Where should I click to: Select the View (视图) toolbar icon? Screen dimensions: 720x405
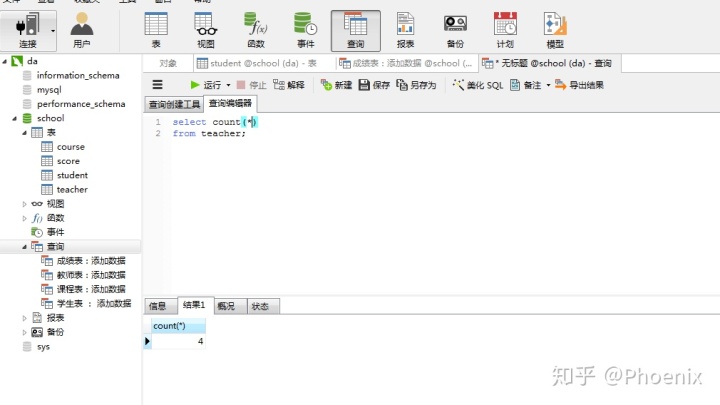[206, 30]
